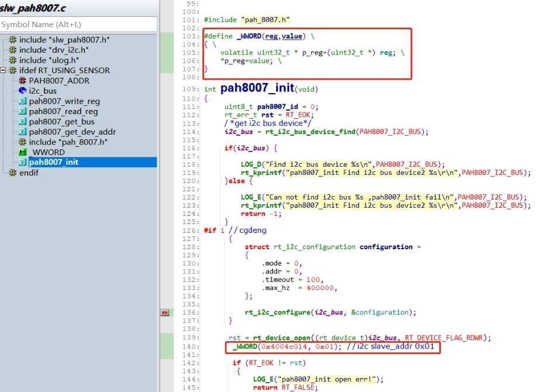Viewport: 541px width, 392px height.
Task: Select include "drv_i2c.h" symbol entry
Action: click(x=54, y=50)
